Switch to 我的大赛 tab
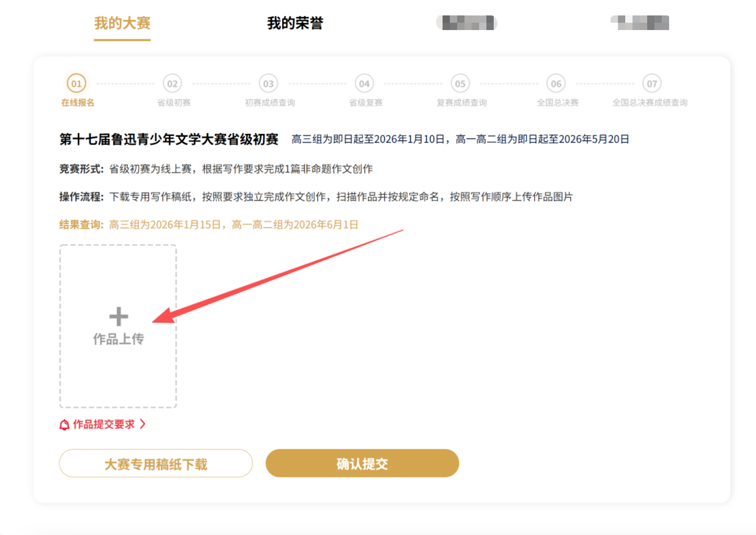 pos(122,23)
